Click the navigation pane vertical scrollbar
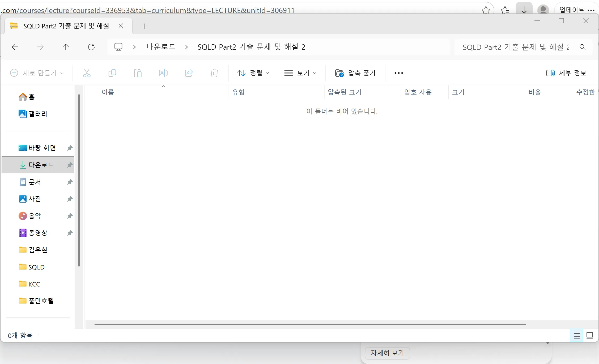This screenshot has width=599, height=364. tap(79, 180)
